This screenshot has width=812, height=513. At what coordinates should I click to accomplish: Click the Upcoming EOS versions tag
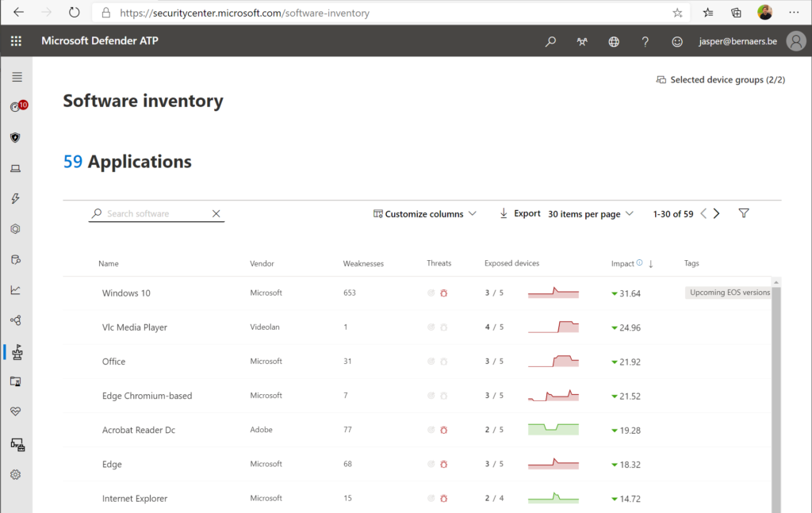(x=730, y=293)
